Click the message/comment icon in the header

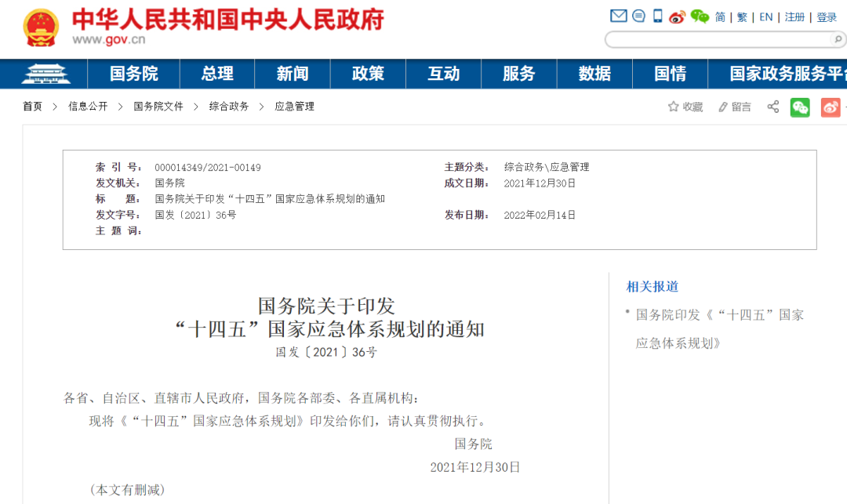(638, 16)
